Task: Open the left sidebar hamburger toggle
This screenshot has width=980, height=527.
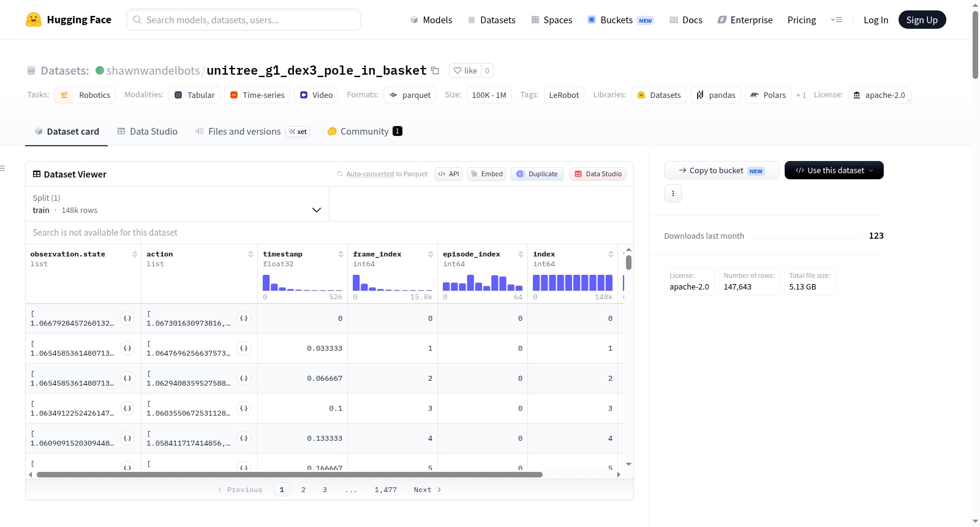Action: point(2,168)
